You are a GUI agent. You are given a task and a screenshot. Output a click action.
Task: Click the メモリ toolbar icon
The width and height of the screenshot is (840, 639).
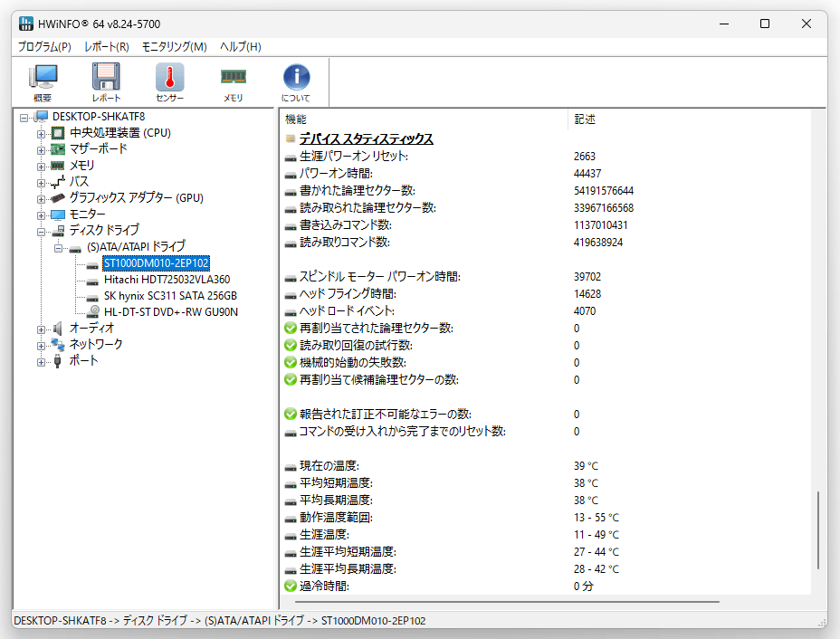[233, 82]
